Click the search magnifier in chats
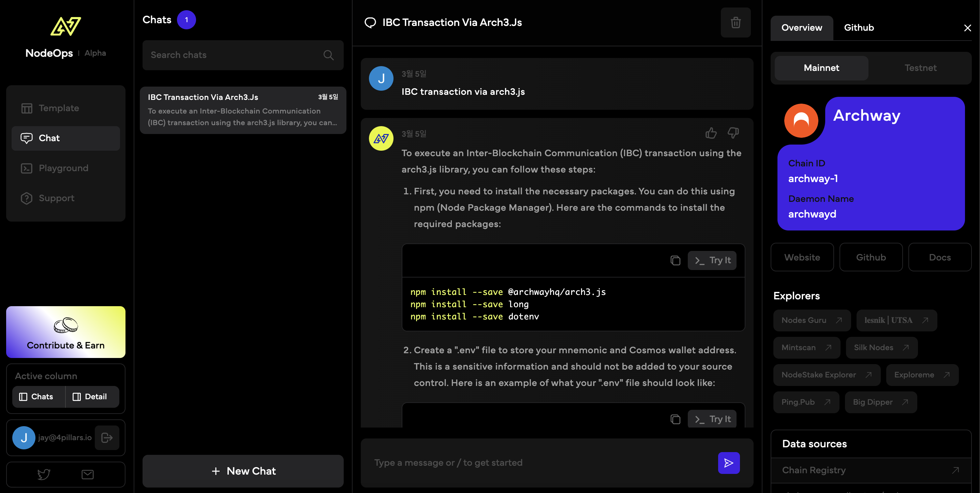This screenshot has height=493, width=980. (328, 55)
